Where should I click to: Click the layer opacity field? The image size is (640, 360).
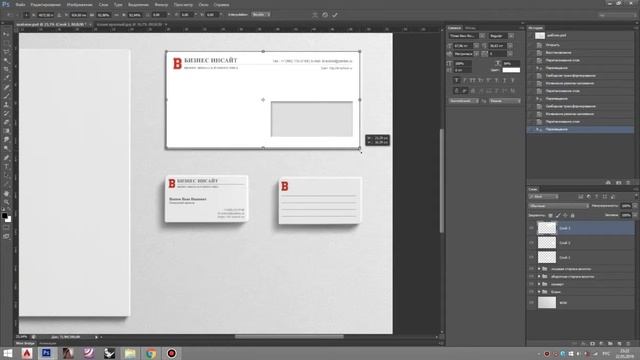coord(626,206)
